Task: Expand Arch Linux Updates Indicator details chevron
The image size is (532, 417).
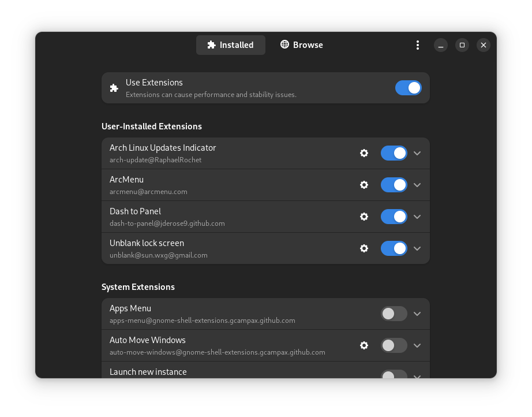Action: pos(418,153)
